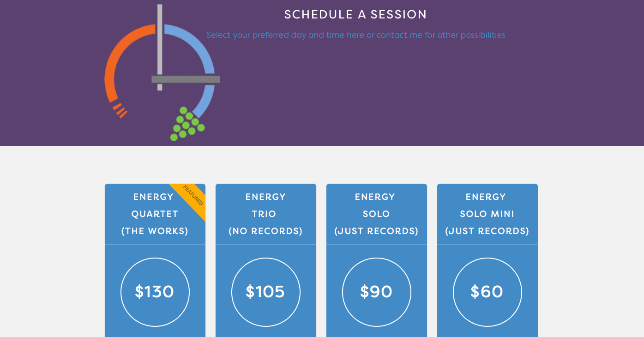This screenshot has height=337, width=644.
Task: Click the $90 price circle
Action: pos(377,292)
